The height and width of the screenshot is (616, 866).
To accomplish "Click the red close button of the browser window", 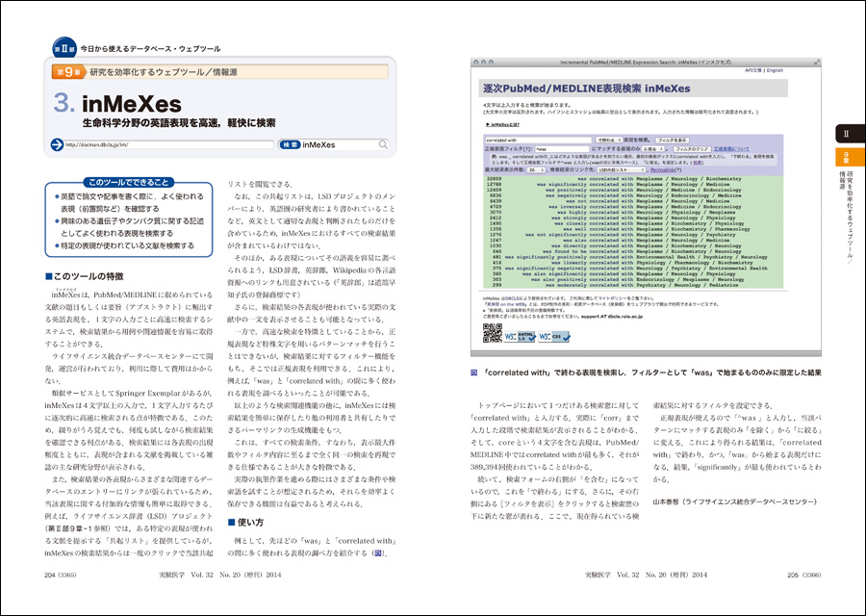I will pos(476,61).
